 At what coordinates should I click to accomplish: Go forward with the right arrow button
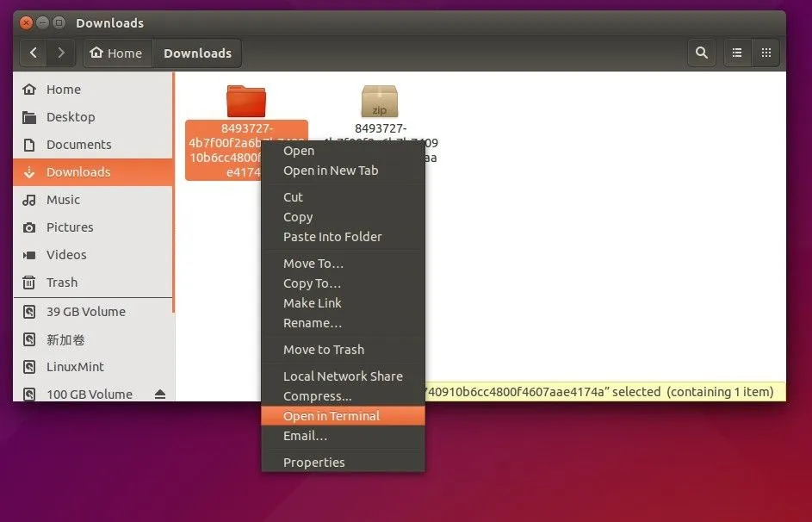60,53
